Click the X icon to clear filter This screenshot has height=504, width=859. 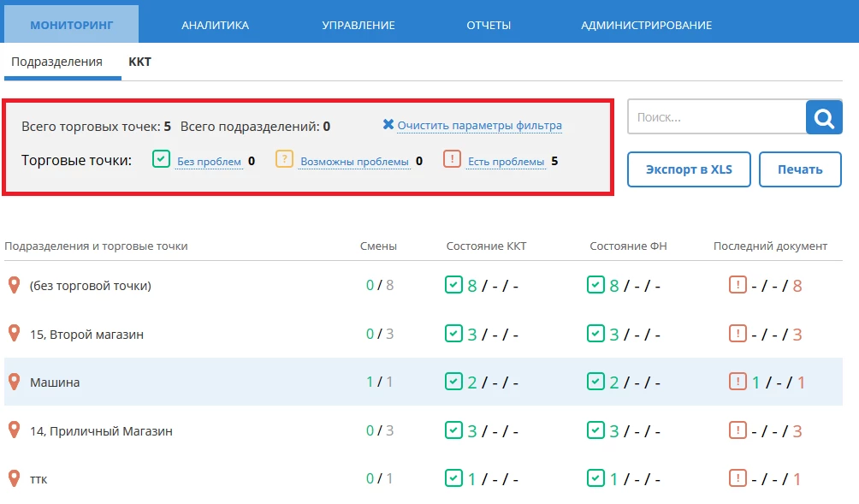388,125
